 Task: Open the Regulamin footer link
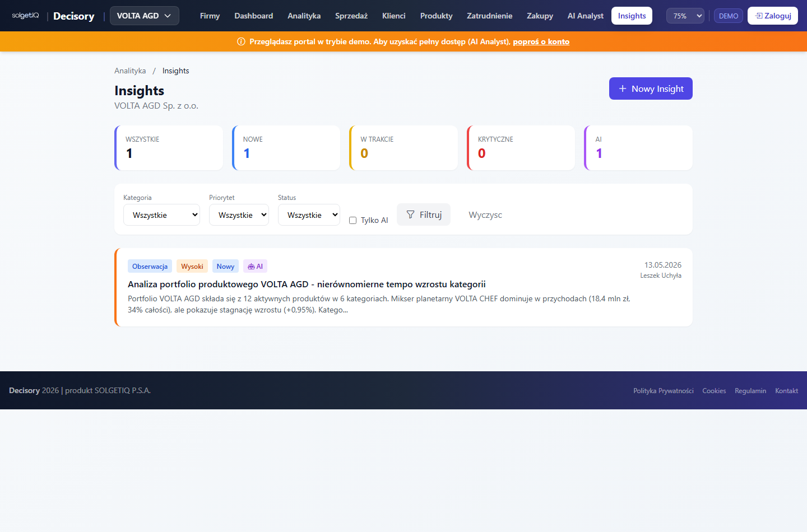point(750,391)
